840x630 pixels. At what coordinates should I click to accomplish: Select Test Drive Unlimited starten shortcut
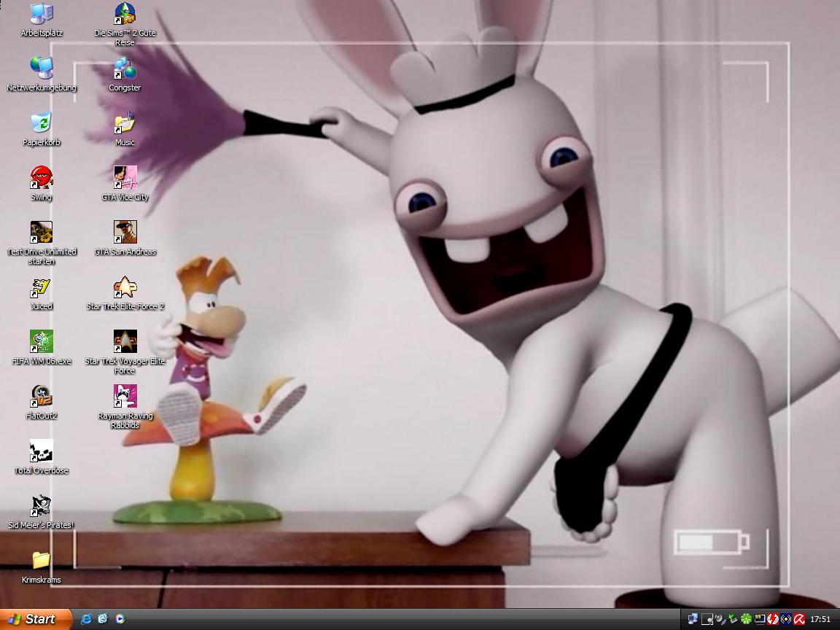41,233
